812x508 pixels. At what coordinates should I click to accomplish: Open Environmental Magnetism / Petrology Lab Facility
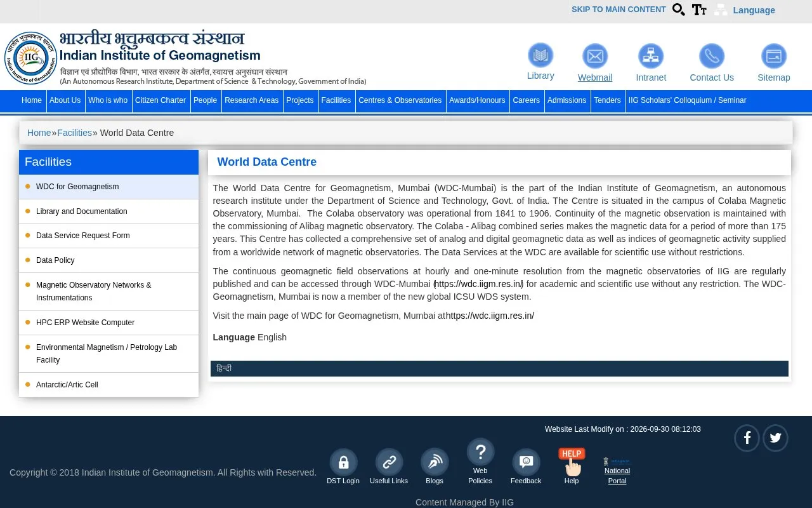[108, 354]
